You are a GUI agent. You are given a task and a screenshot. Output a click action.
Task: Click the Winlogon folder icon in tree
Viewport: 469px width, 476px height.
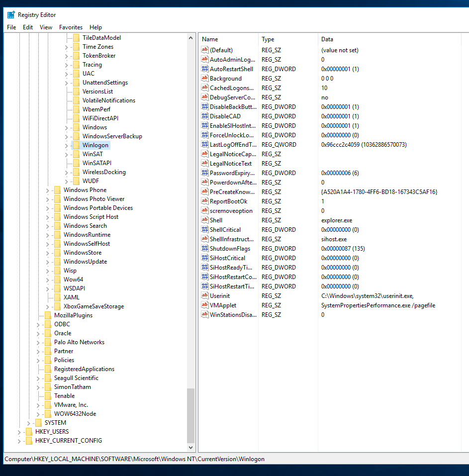point(76,145)
